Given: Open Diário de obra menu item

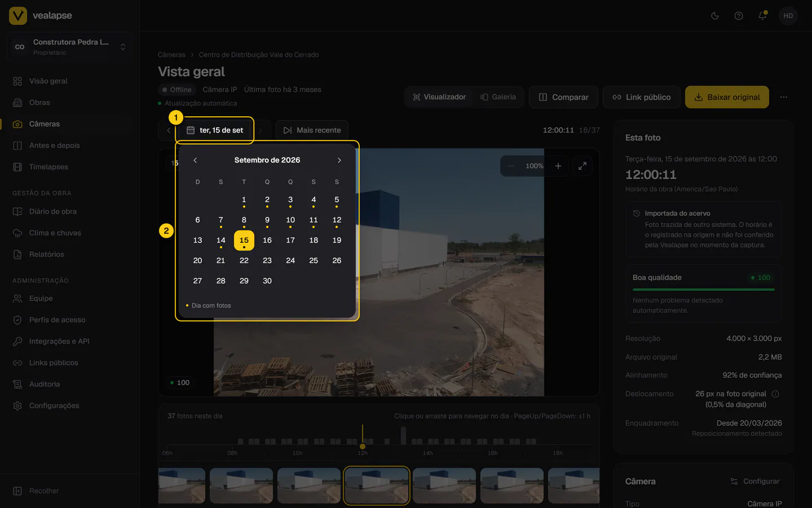Looking at the screenshot, I should pos(53,212).
